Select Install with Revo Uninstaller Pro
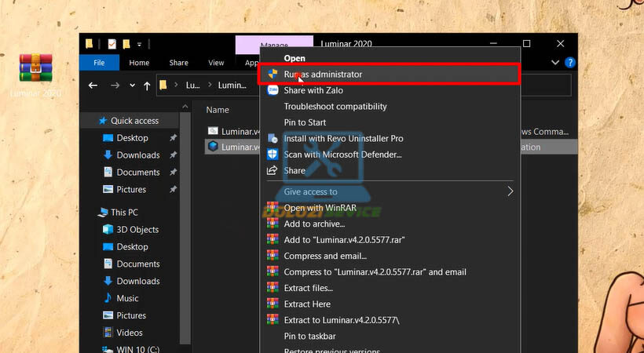This screenshot has height=353, width=644. tap(343, 138)
